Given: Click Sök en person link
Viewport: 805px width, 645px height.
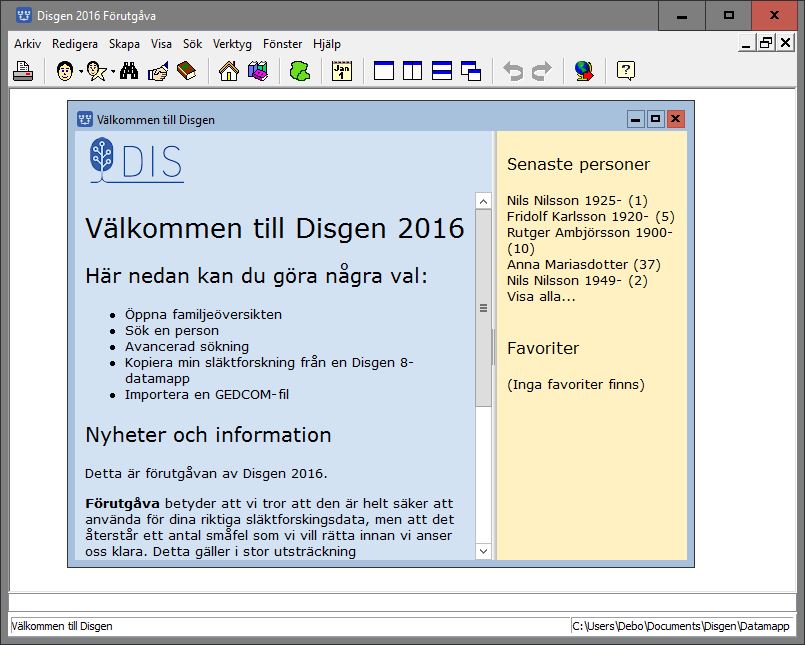Looking at the screenshot, I should click(x=172, y=330).
